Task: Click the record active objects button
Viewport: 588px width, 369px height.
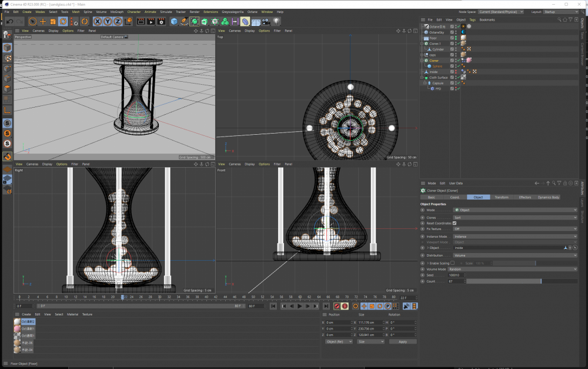Action: click(337, 306)
